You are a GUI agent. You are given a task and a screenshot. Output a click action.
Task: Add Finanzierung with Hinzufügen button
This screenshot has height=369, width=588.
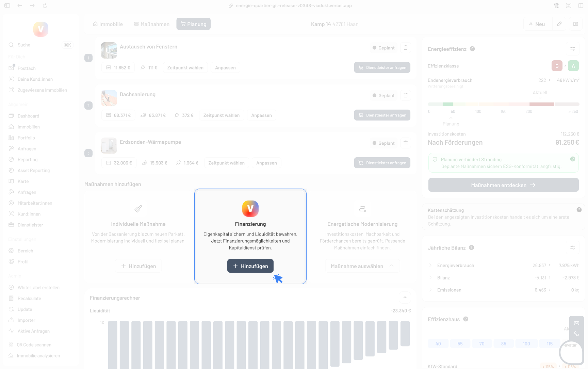click(x=250, y=266)
